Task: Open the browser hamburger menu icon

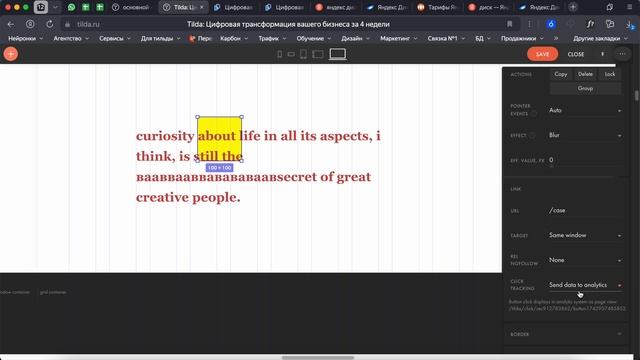Action: click(x=630, y=7)
